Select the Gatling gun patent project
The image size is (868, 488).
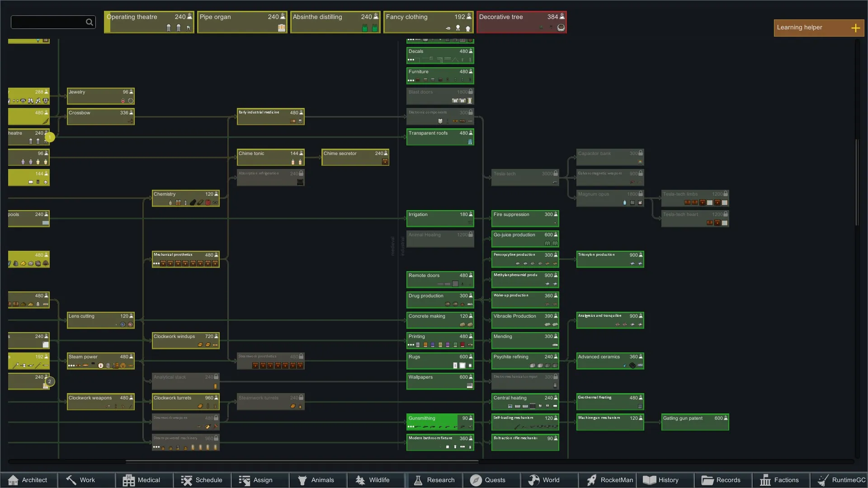point(694,422)
